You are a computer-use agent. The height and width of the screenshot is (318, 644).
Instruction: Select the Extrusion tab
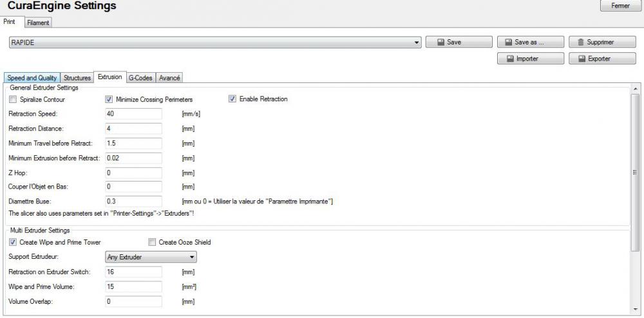(x=109, y=77)
